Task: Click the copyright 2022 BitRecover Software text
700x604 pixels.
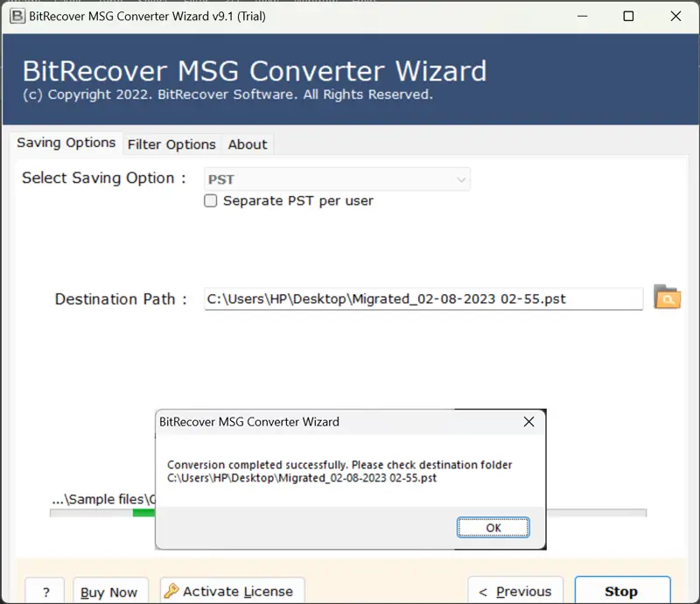Action: tap(227, 95)
